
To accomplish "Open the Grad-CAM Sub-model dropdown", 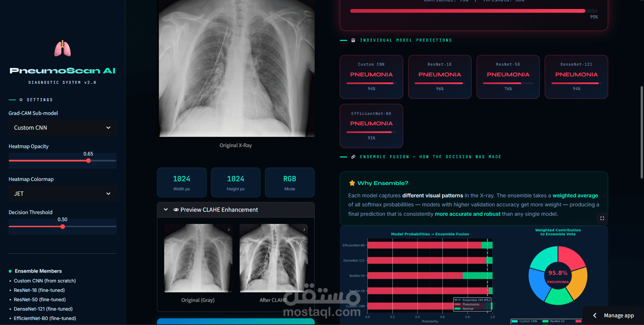I will (62, 128).
